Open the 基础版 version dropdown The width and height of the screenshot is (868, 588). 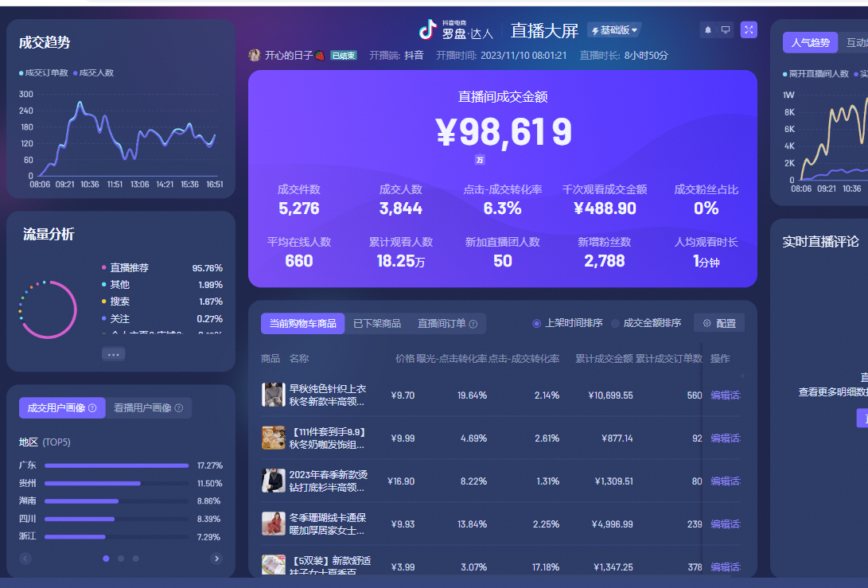click(x=616, y=29)
